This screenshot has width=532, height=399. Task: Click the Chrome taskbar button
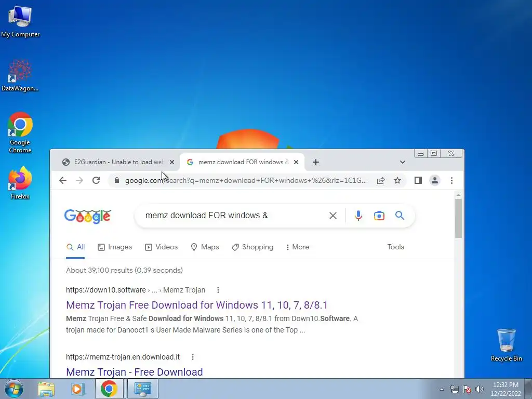point(109,389)
